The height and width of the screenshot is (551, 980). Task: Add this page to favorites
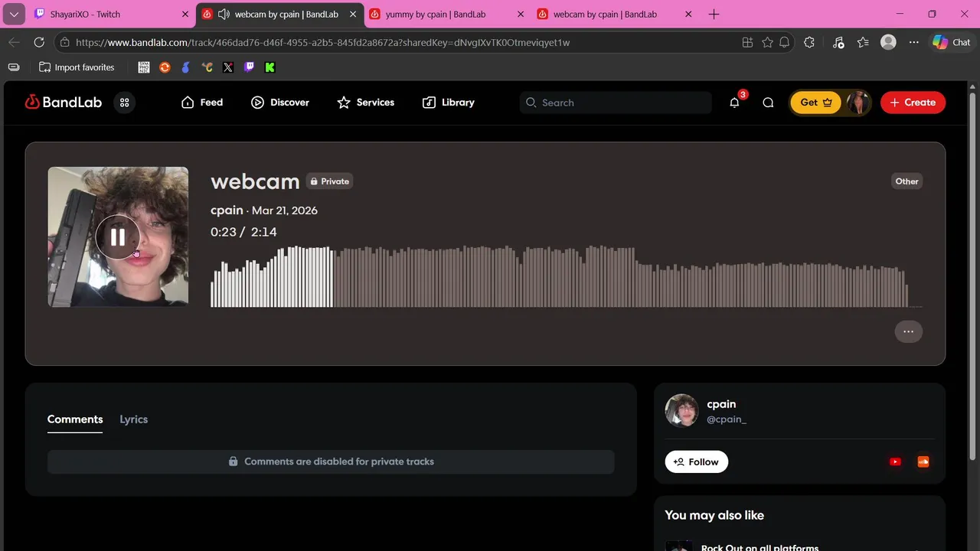point(767,42)
